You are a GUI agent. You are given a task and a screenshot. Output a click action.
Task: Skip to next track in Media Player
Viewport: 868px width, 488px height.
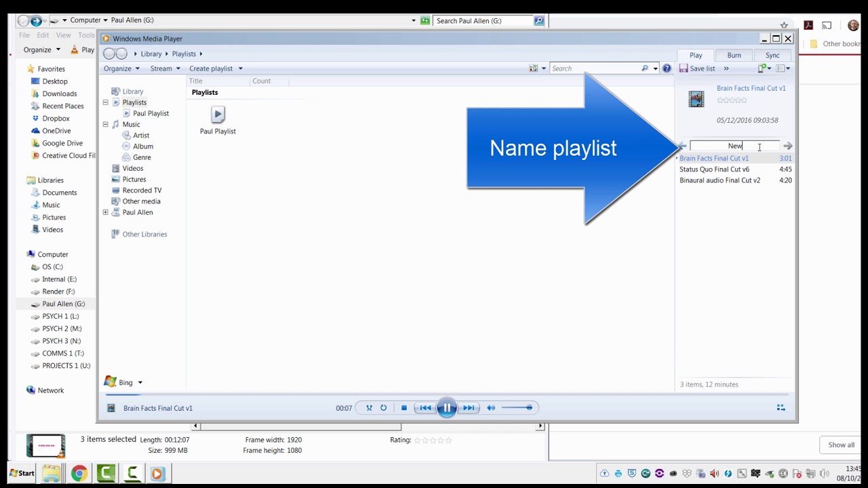469,408
